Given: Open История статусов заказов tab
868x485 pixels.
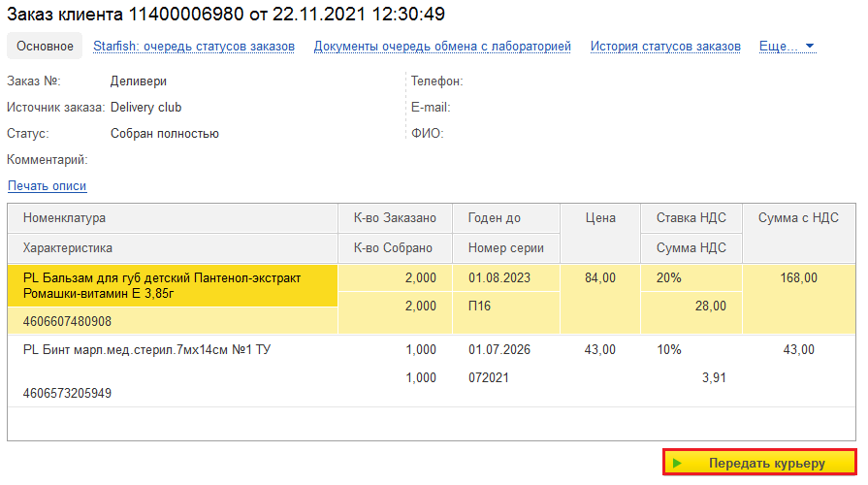Looking at the screenshot, I should [665, 46].
